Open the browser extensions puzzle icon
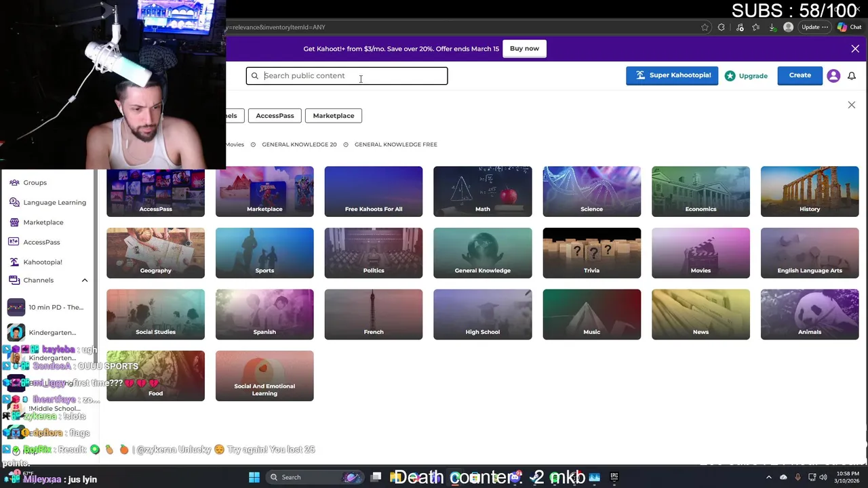The width and height of the screenshot is (868, 488). click(722, 27)
